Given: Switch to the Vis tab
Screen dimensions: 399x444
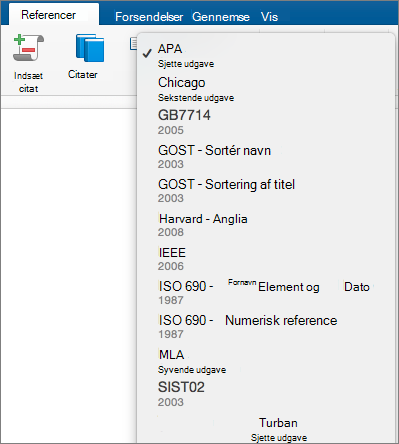Looking at the screenshot, I should tap(269, 17).
